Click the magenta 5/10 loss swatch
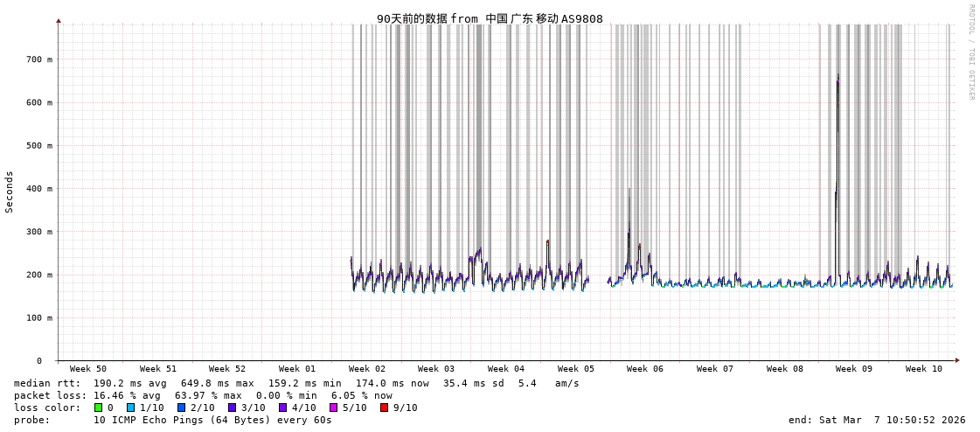This screenshot has height=432, width=980. [x=334, y=408]
